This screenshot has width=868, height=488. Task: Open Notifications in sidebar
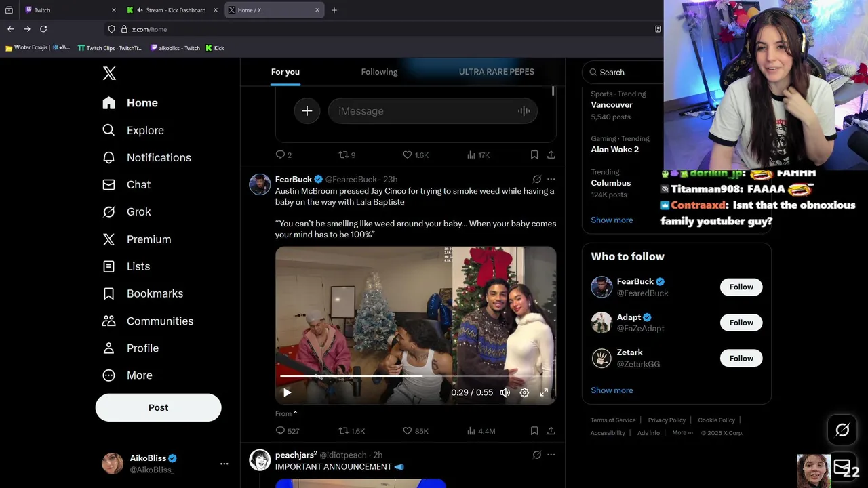point(146,157)
